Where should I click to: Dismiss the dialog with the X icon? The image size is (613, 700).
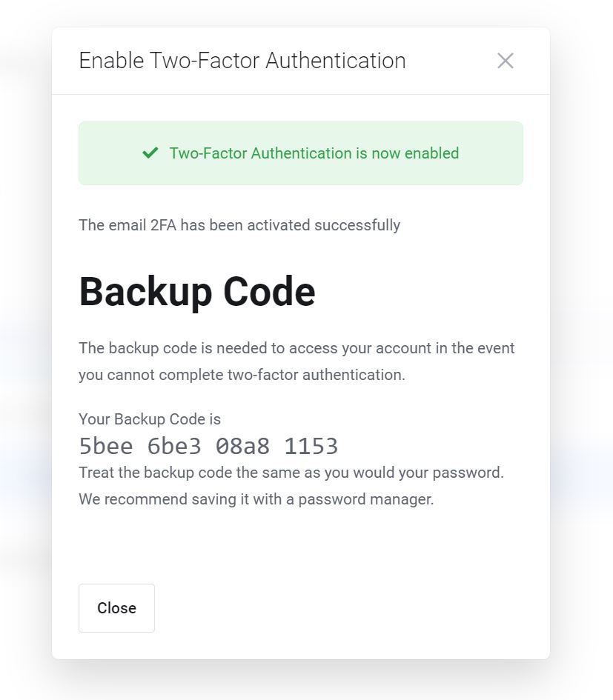tap(506, 61)
